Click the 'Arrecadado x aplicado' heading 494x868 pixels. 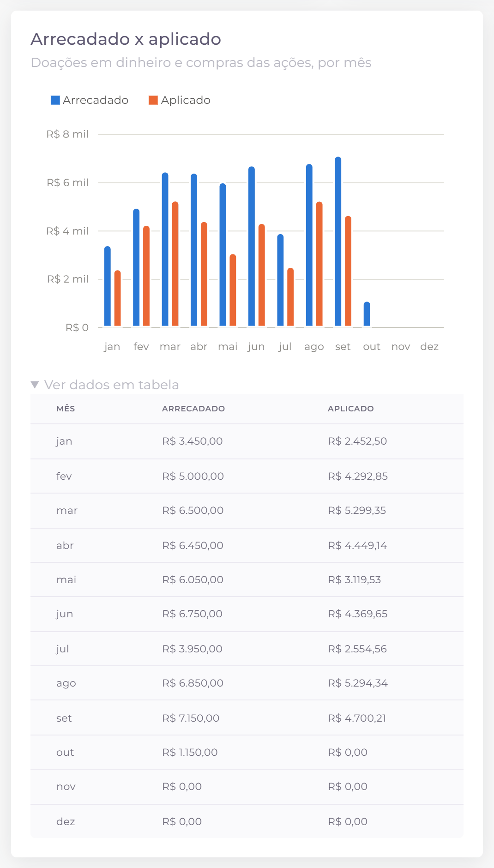tap(126, 39)
